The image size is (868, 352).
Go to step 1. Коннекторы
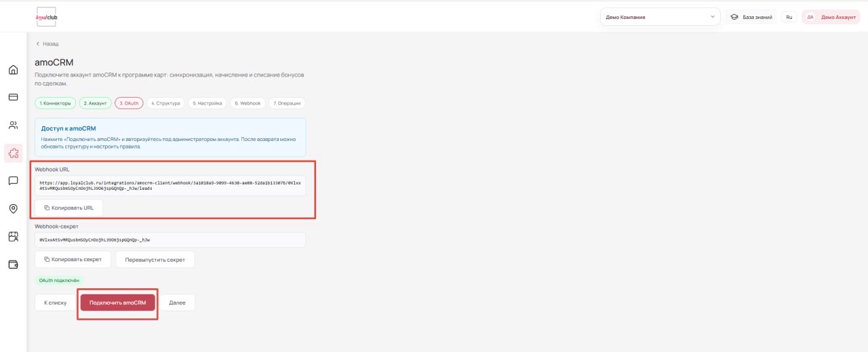55,103
